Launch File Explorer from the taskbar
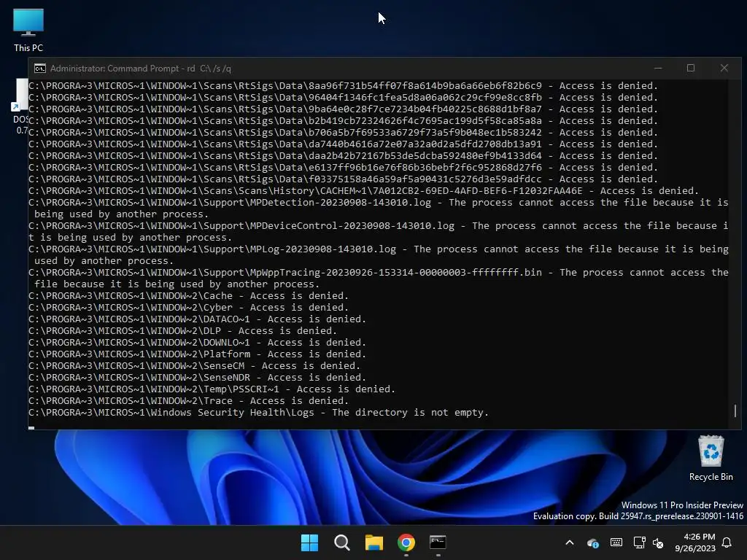The width and height of the screenshot is (747, 560). coord(374,542)
